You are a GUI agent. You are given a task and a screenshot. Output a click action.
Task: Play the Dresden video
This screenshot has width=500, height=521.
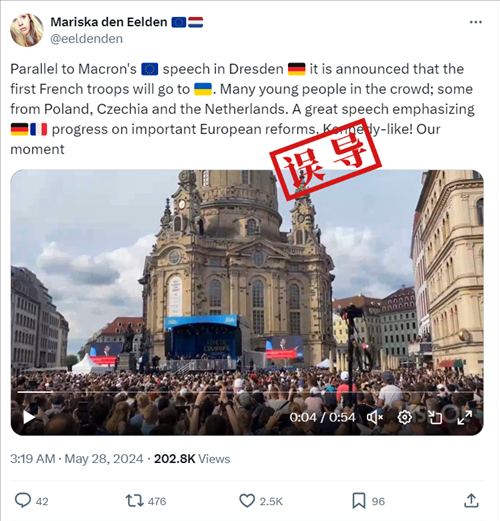29,417
